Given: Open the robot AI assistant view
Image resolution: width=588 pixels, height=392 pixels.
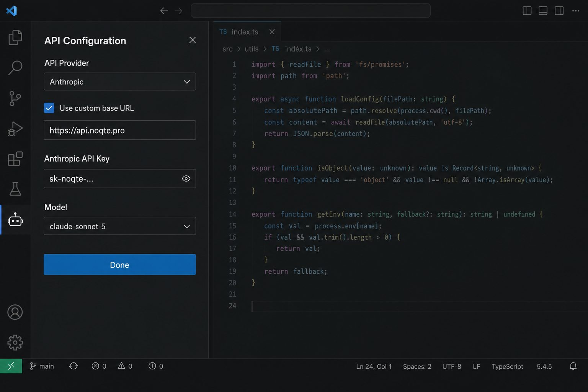Looking at the screenshot, I should point(15,220).
